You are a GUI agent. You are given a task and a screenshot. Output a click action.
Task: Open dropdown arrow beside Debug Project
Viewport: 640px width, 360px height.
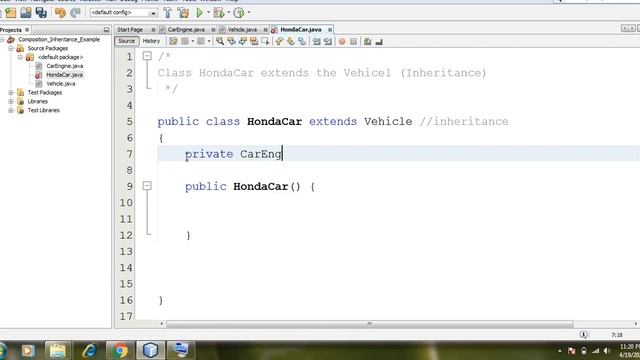tap(229, 13)
